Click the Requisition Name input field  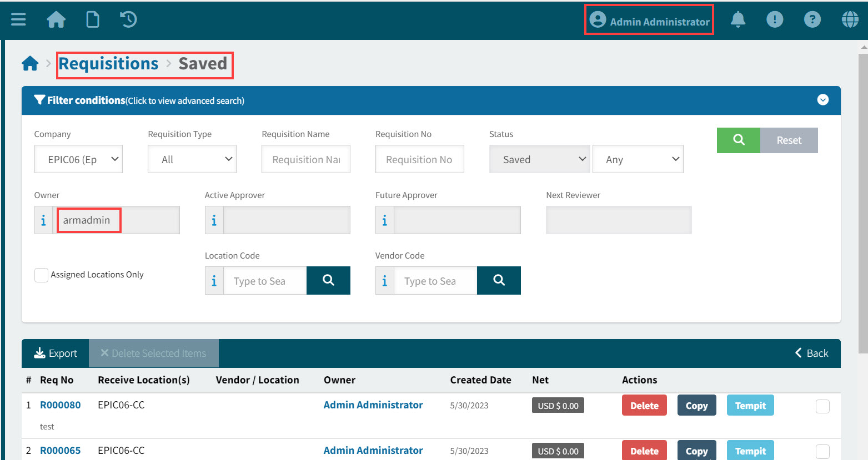pos(305,159)
